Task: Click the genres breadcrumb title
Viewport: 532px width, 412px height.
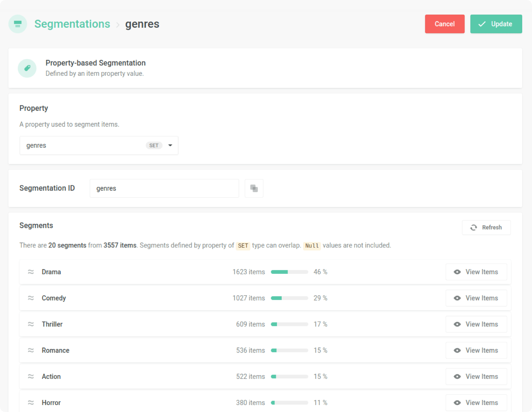Action: (x=142, y=24)
